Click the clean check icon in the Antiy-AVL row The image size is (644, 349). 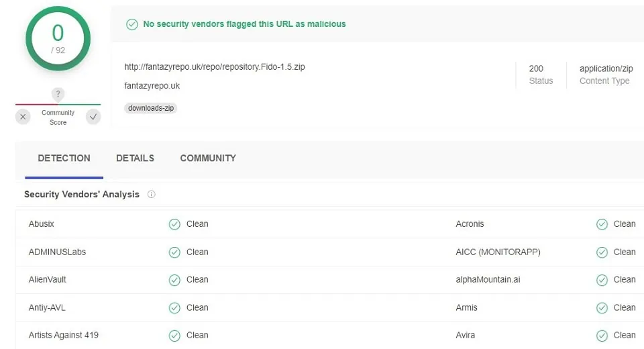click(174, 308)
